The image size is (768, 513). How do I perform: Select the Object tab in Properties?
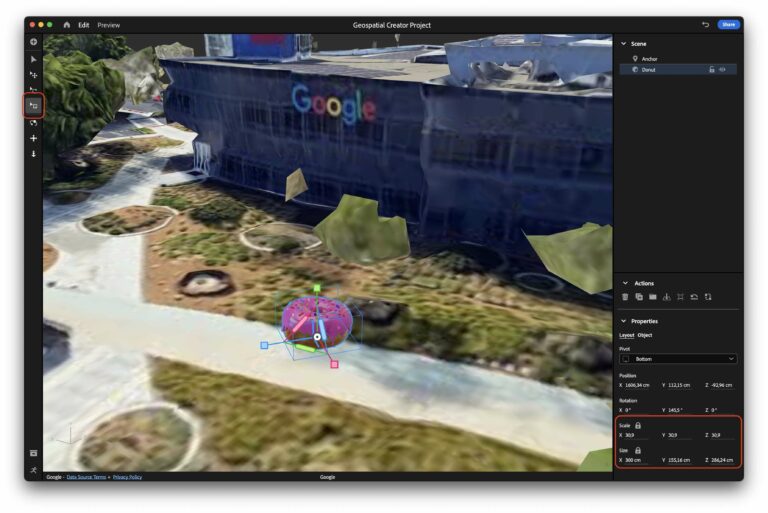pos(645,335)
